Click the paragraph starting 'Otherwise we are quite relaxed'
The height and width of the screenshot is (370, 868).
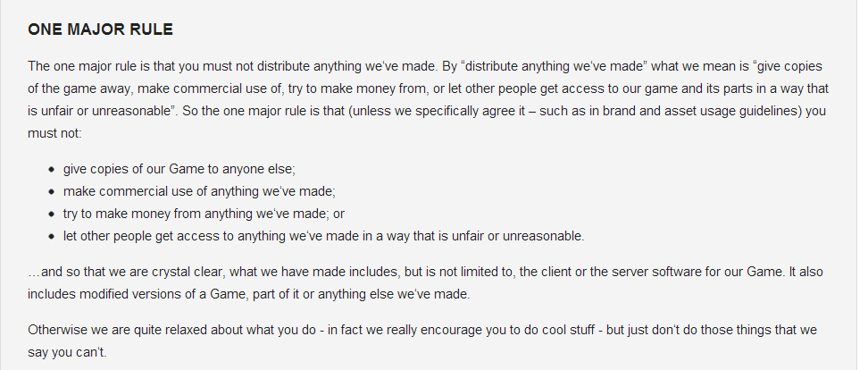(x=422, y=341)
